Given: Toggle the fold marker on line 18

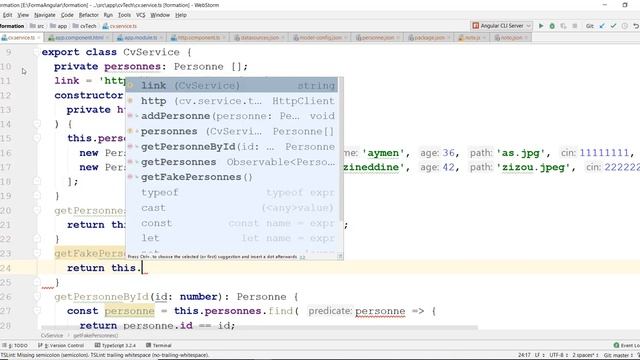Looking at the screenshot, I should 37,181.
